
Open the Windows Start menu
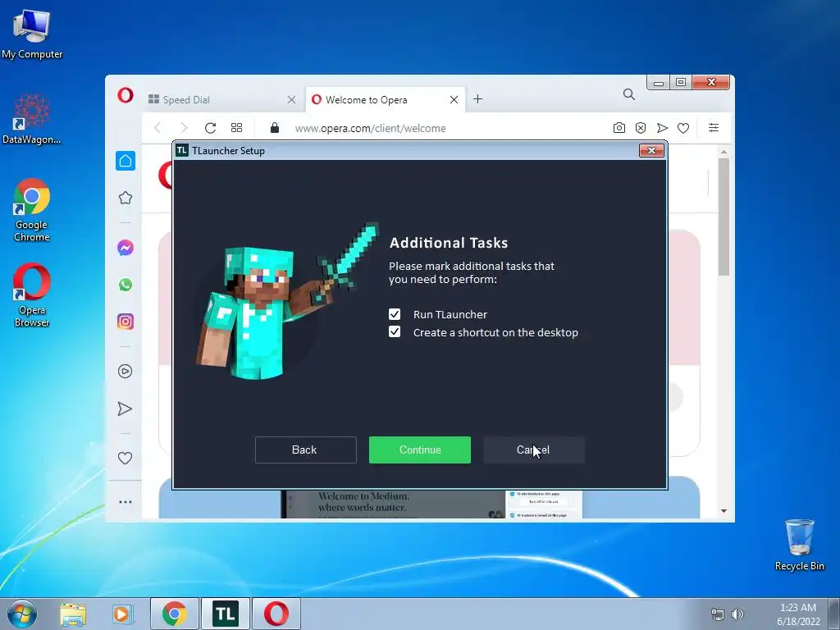click(x=22, y=614)
